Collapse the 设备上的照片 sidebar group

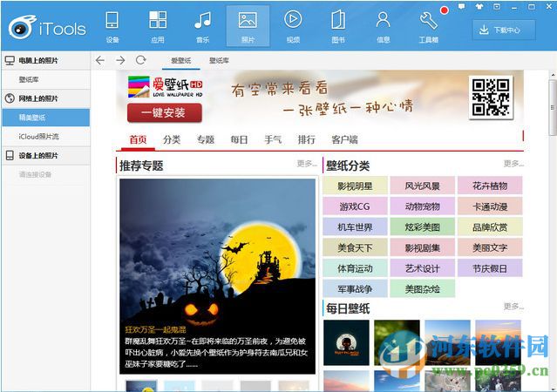(45, 156)
